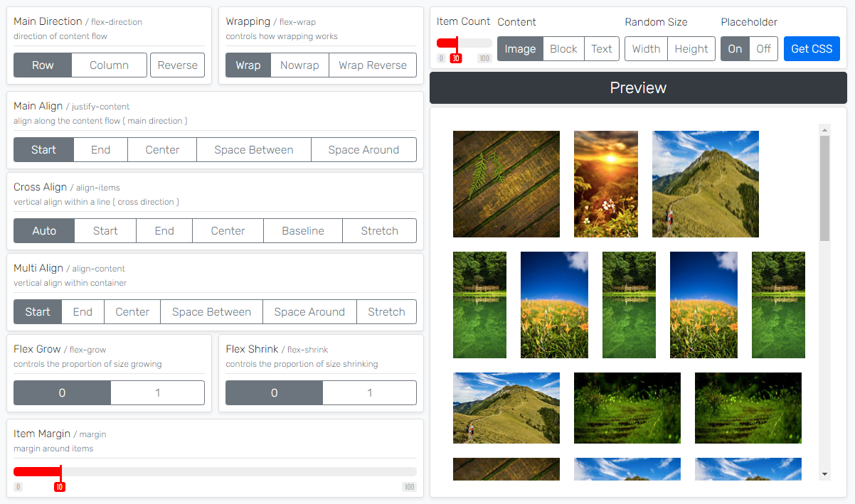
Task: Switch content type to Block
Action: coord(563,49)
